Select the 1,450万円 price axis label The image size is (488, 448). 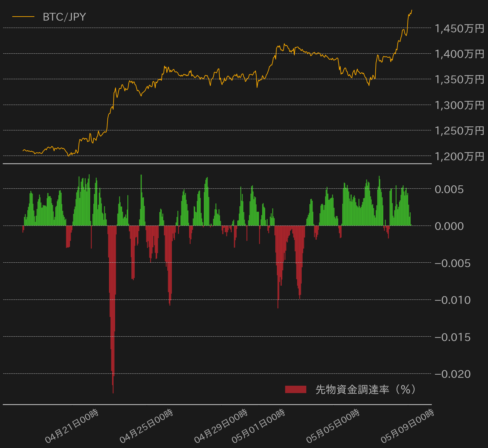coord(459,29)
